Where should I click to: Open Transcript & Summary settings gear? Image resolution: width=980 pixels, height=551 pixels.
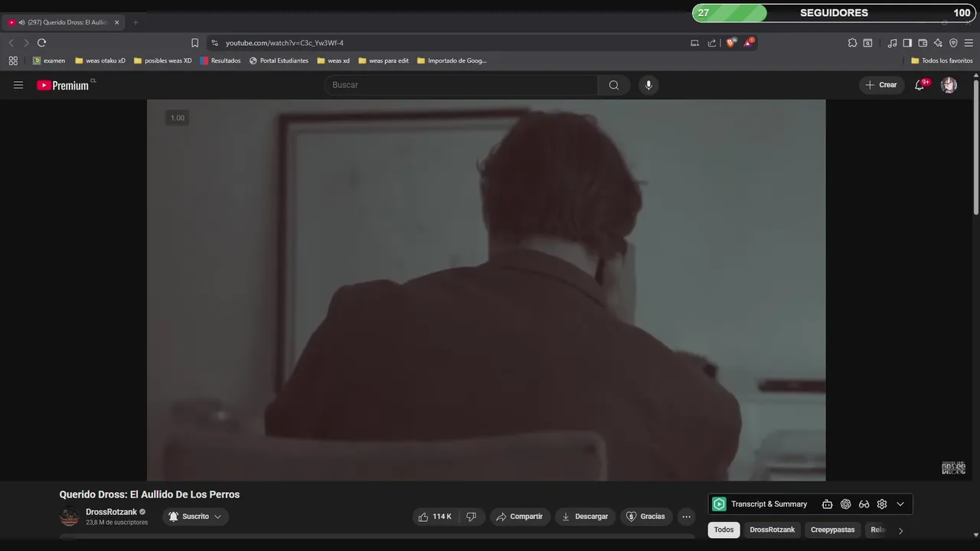pyautogui.click(x=882, y=504)
